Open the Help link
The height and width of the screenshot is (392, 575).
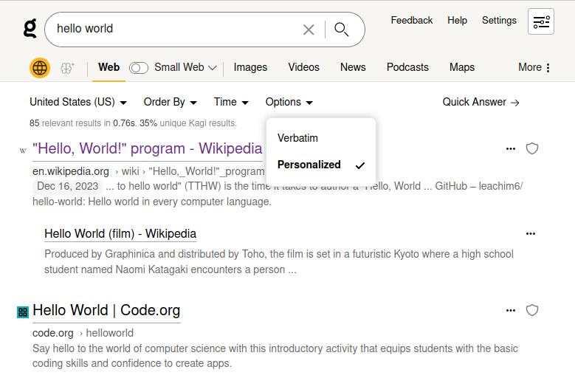457,21
